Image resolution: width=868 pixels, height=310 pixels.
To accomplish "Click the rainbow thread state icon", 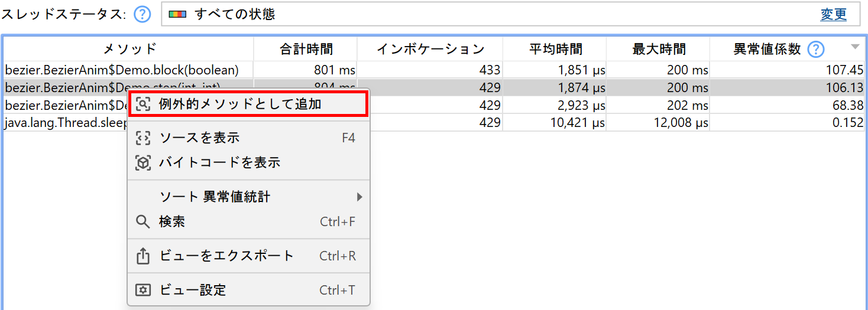I will coord(177,14).
